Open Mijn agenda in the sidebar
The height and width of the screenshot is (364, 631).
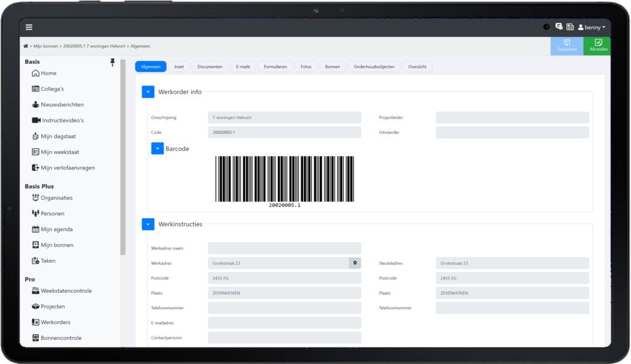point(52,229)
